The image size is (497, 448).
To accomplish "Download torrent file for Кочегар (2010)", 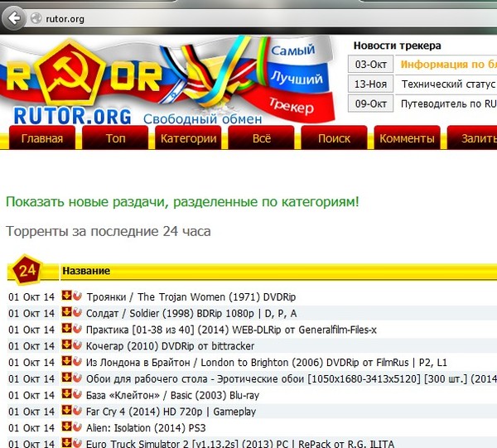I will tap(66, 344).
